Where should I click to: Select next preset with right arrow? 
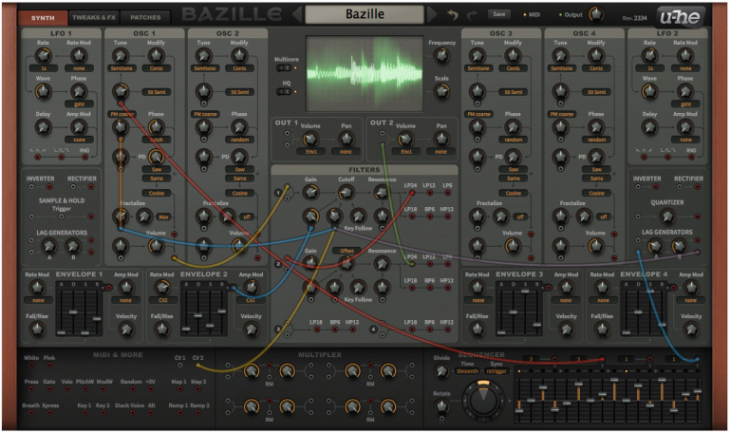(x=432, y=16)
